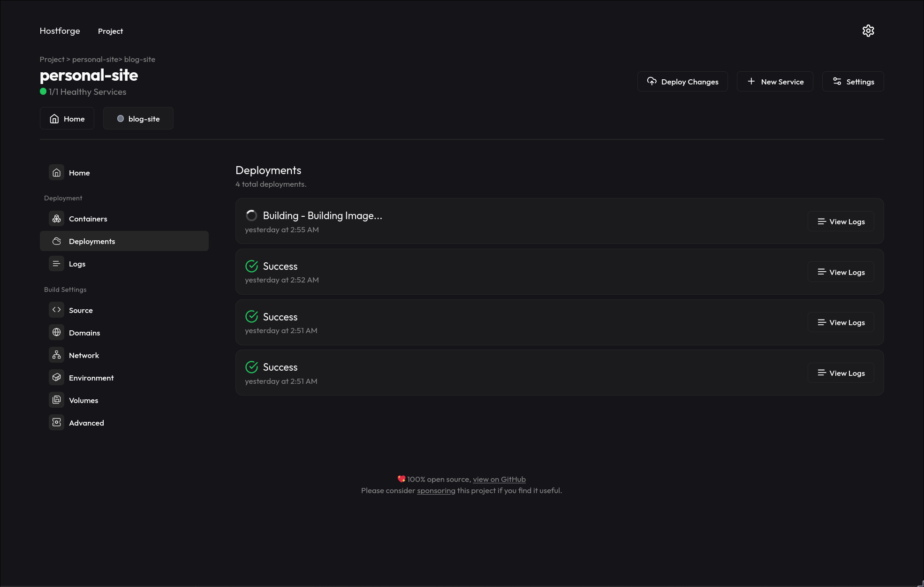View logs for the Building Image deployment
This screenshot has width=924, height=587.
(x=841, y=221)
